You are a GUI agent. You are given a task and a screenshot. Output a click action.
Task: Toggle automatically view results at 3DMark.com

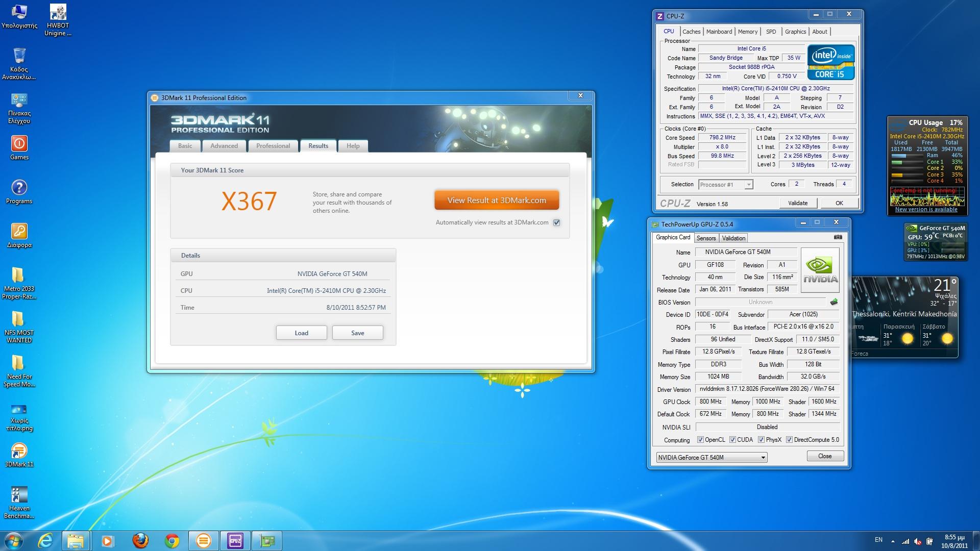(556, 222)
